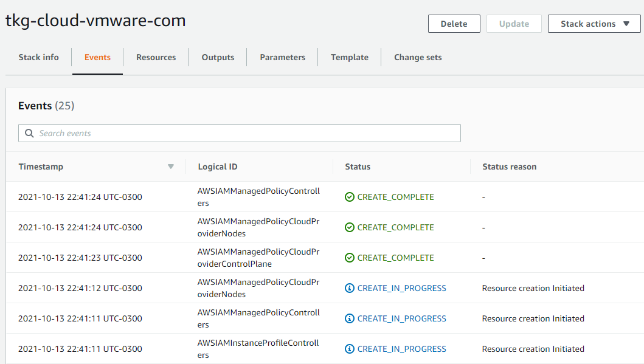This screenshot has height=364, width=644.
Task: Click the InstanceProfileControllers in-progress info icon
Action: 350,349
